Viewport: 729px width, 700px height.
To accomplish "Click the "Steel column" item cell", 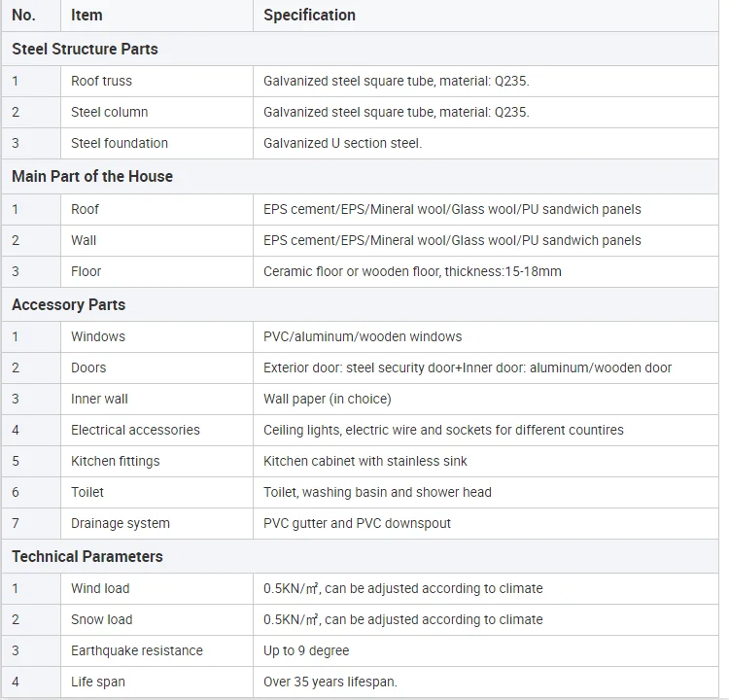I will click(109, 112).
